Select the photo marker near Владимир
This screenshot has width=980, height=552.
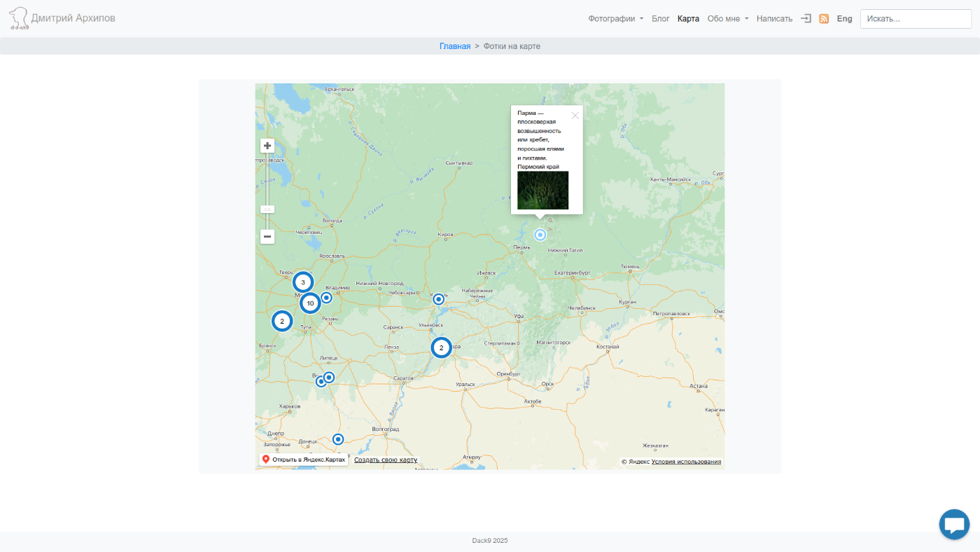coord(326,297)
